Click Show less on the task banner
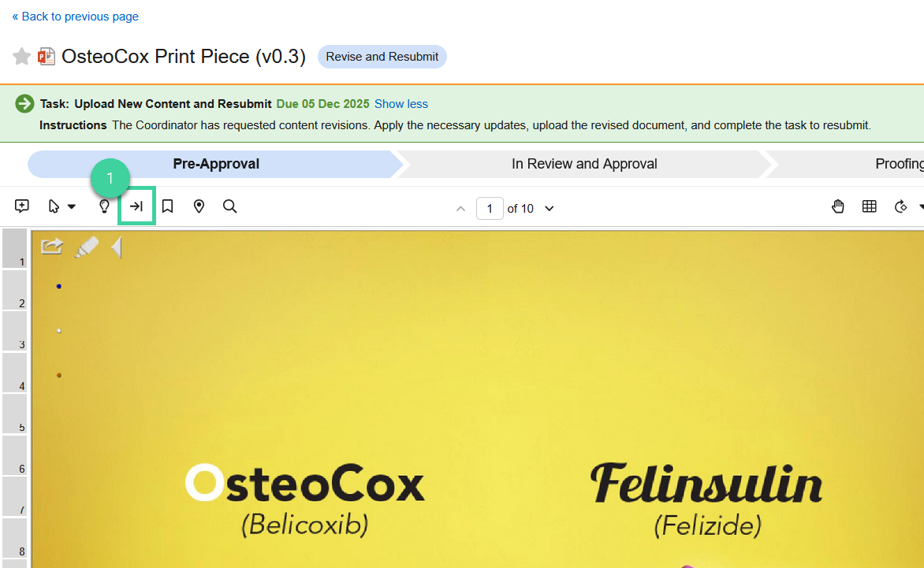This screenshot has height=568, width=924. coord(401,103)
